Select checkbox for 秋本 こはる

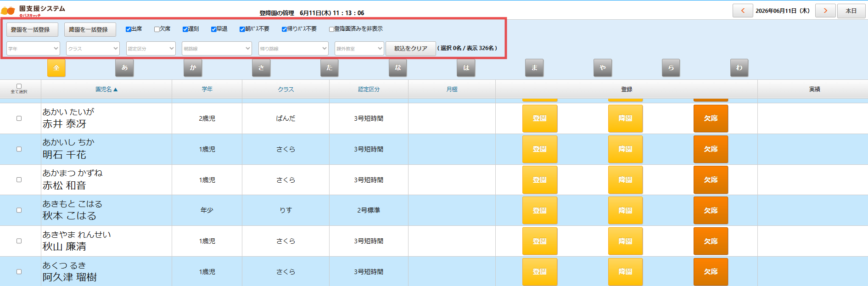[19, 210]
